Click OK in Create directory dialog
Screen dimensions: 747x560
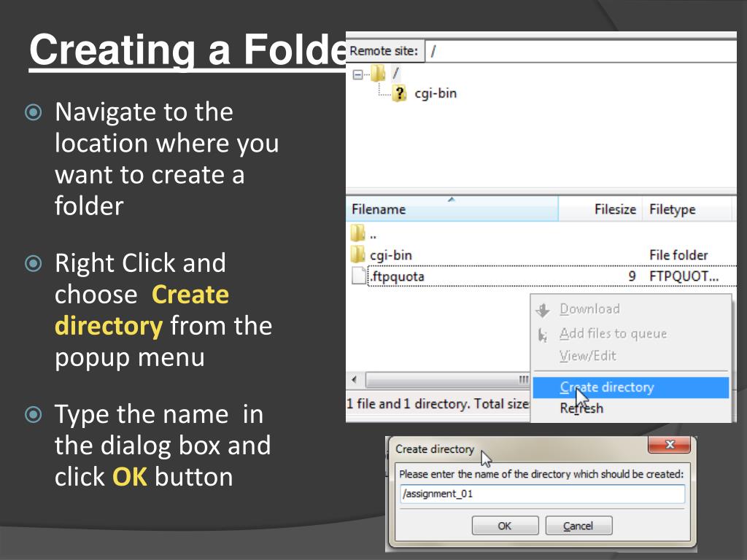505,526
